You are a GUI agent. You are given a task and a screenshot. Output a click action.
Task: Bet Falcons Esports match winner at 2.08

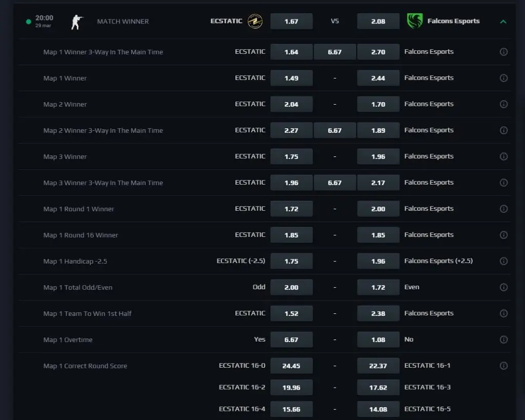pyautogui.click(x=378, y=22)
